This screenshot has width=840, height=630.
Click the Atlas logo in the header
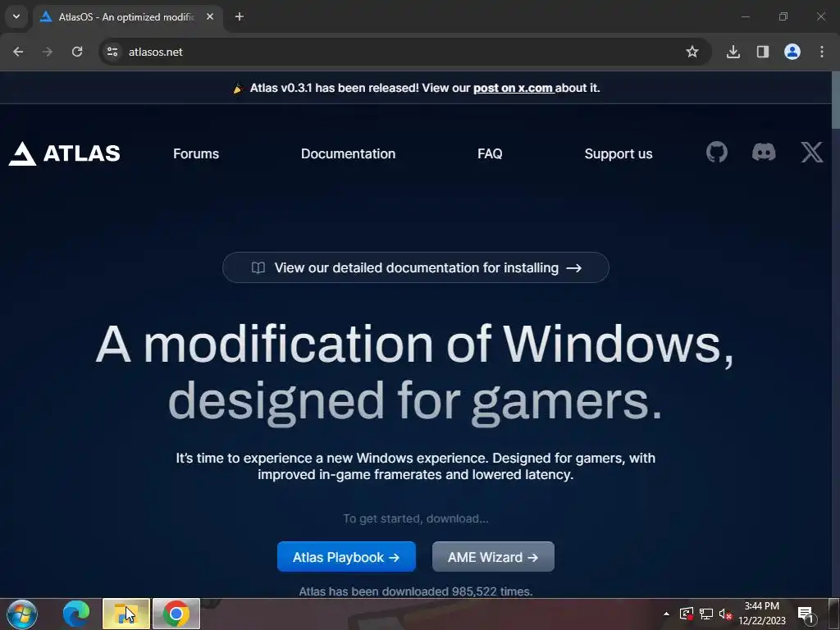click(x=64, y=153)
